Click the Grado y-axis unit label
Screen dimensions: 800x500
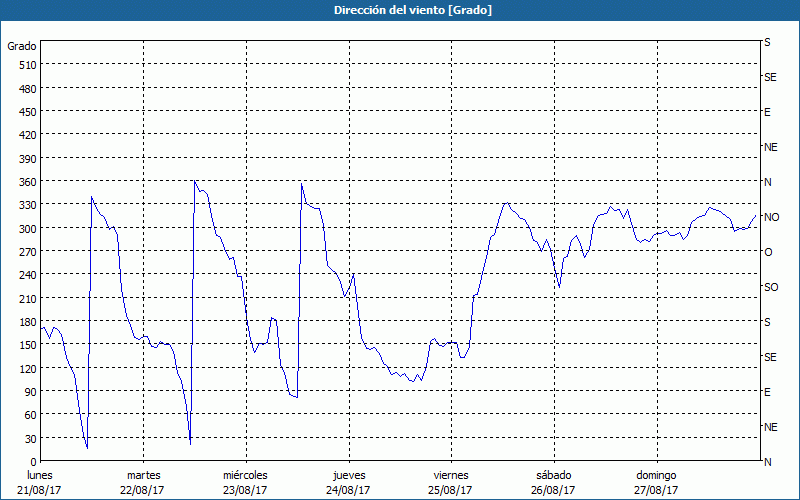pyautogui.click(x=22, y=46)
